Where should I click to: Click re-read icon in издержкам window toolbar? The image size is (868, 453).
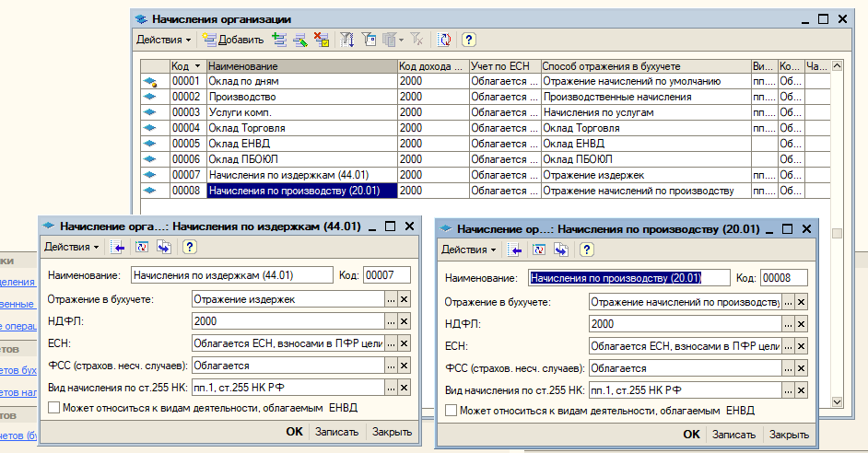[142, 248]
